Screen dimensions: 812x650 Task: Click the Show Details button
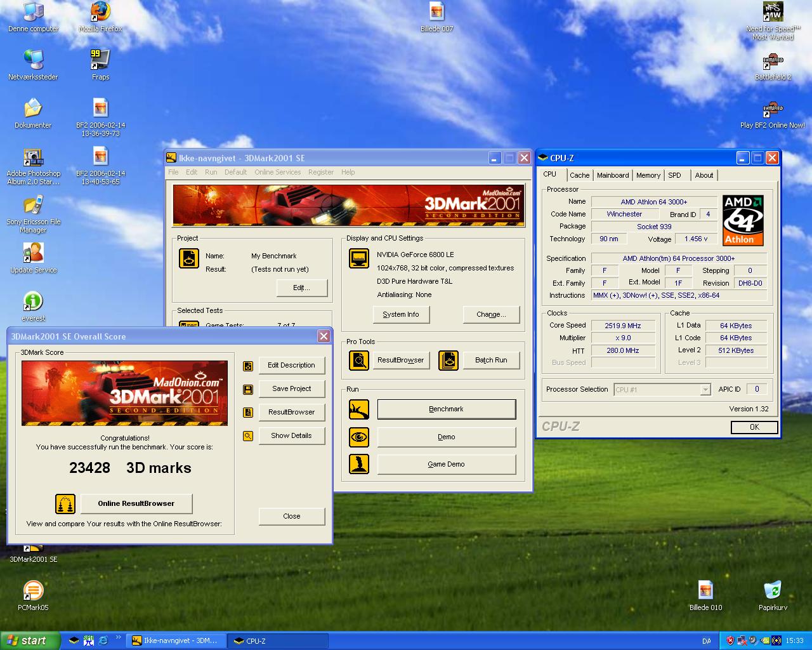click(x=292, y=436)
